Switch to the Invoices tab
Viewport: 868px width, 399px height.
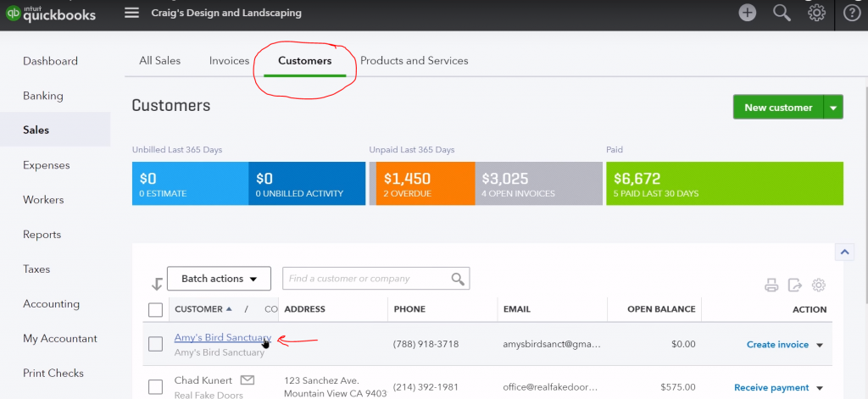pyautogui.click(x=229, y=61)
